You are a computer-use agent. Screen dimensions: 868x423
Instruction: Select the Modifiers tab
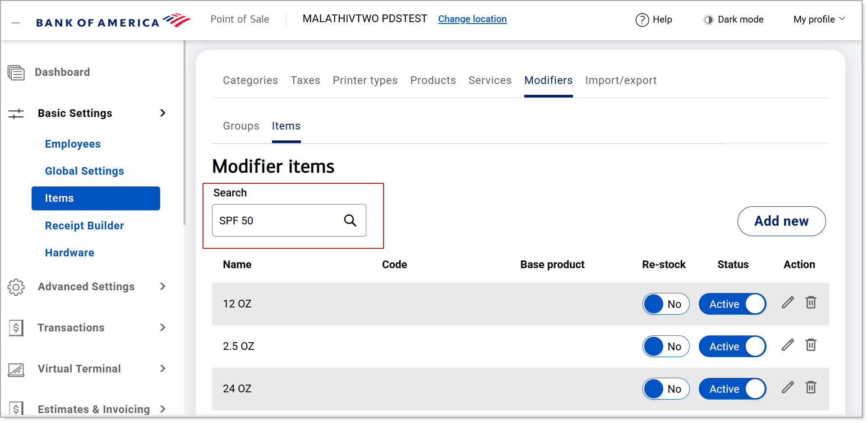549,81
